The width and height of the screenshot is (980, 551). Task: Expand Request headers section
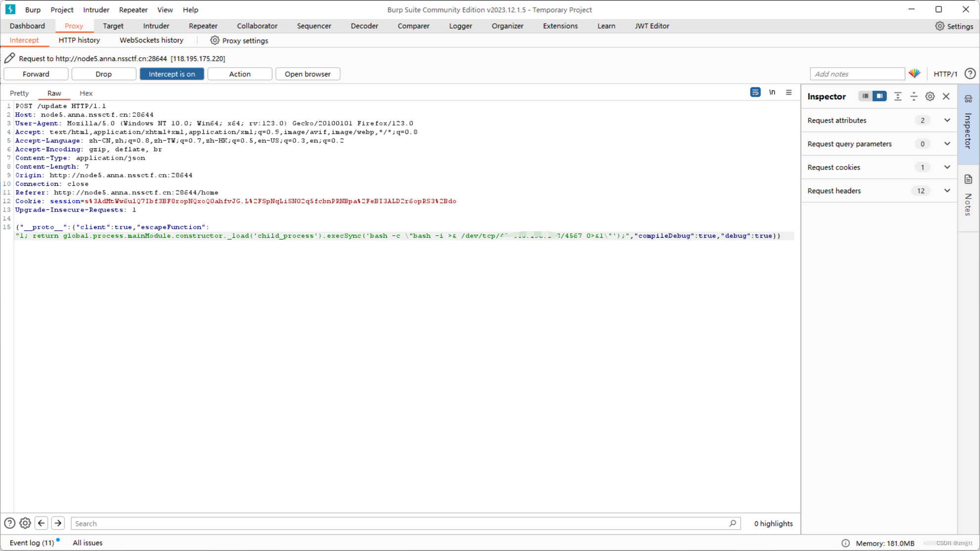point(946,191)
